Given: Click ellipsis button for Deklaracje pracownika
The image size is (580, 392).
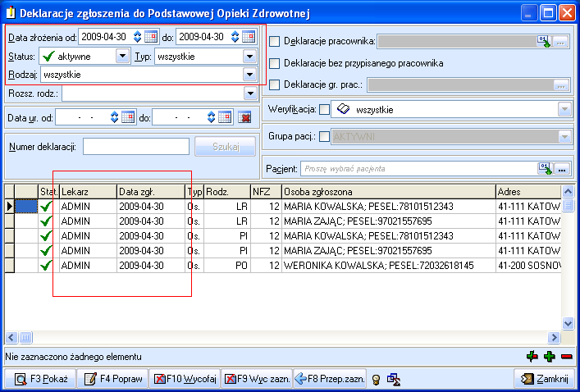Looking at the screenshot, I should [x=561, y=42].
